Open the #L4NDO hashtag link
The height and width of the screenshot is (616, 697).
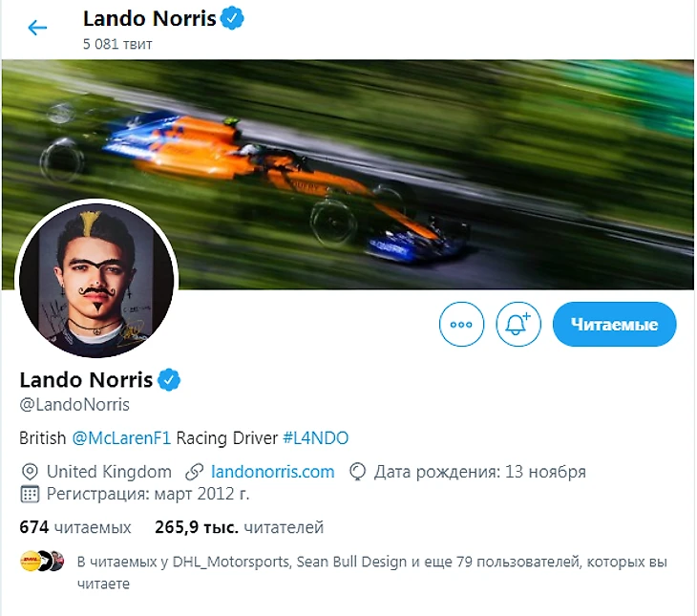coord(316,438)
